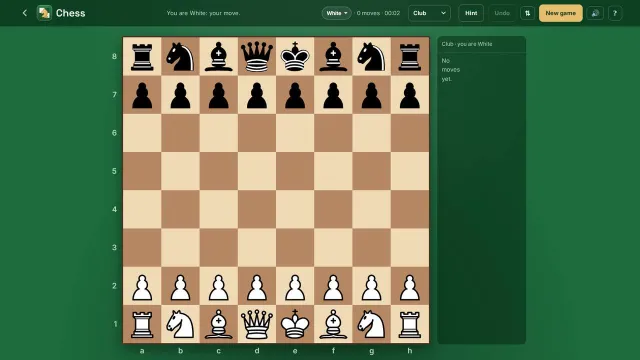Click the black bishop on c8
Viewport: 640px width, 360px height.
point(218,56)
